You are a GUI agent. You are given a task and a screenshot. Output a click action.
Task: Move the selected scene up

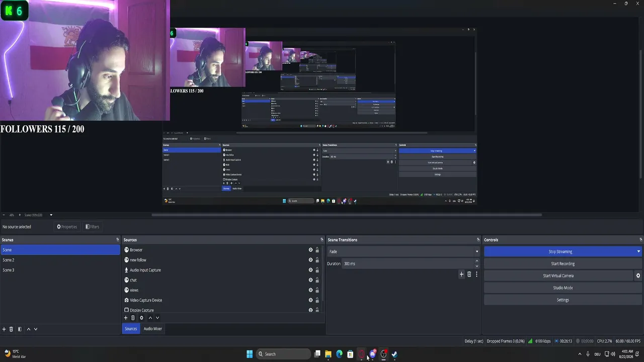[28, 329]
